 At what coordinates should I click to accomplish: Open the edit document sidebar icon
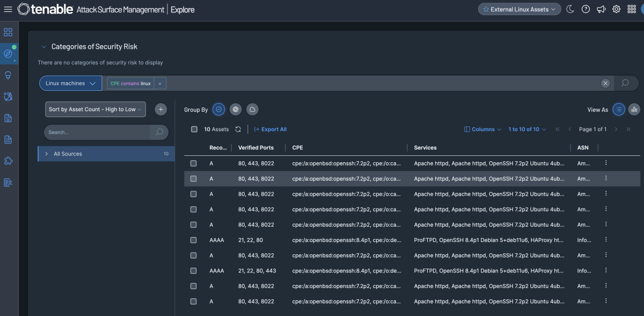[x=8, y=118]
